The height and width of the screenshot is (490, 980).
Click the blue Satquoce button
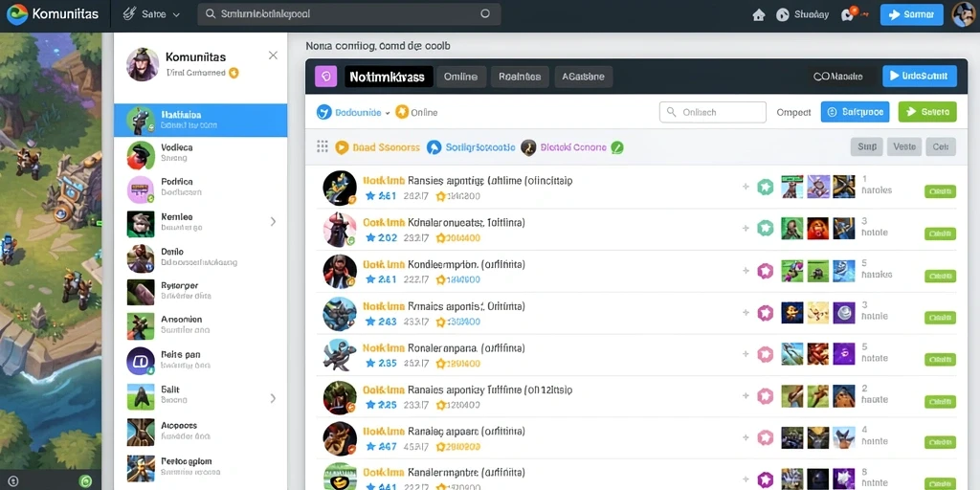tap(855, 112)
